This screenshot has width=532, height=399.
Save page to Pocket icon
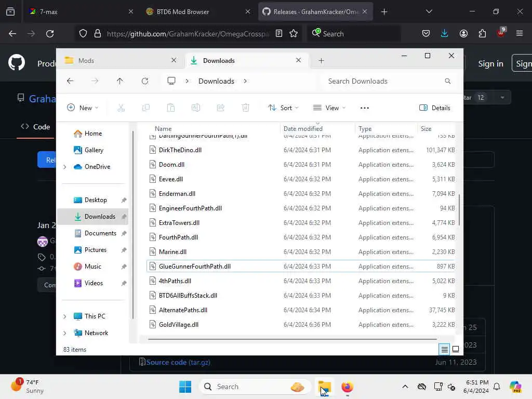point(426,34)
